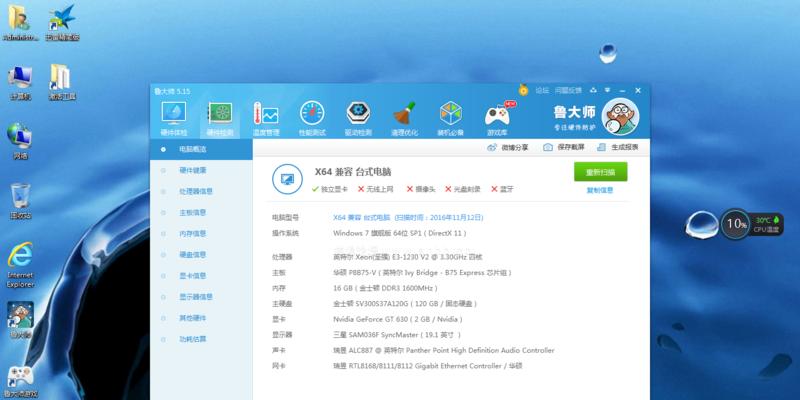The image size is (800, 400).
Task: Click the 独立显卡 checkmark status
Action: 330,189
